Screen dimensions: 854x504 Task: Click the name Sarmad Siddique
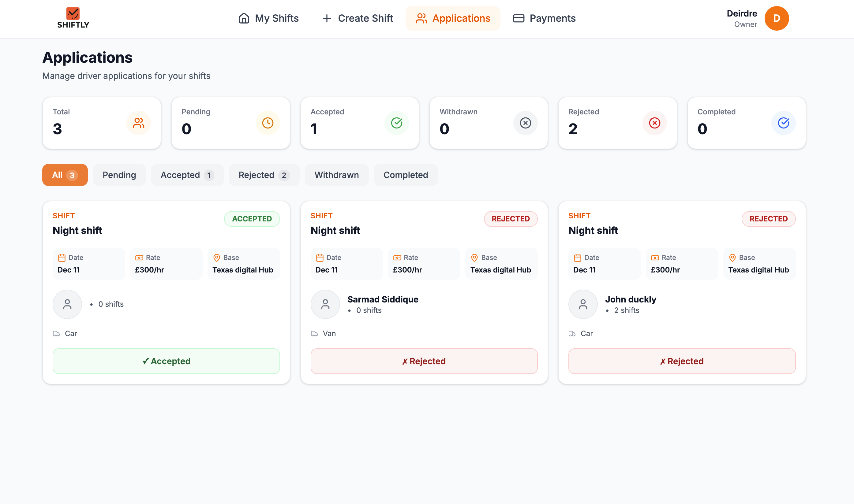(383, 299)
